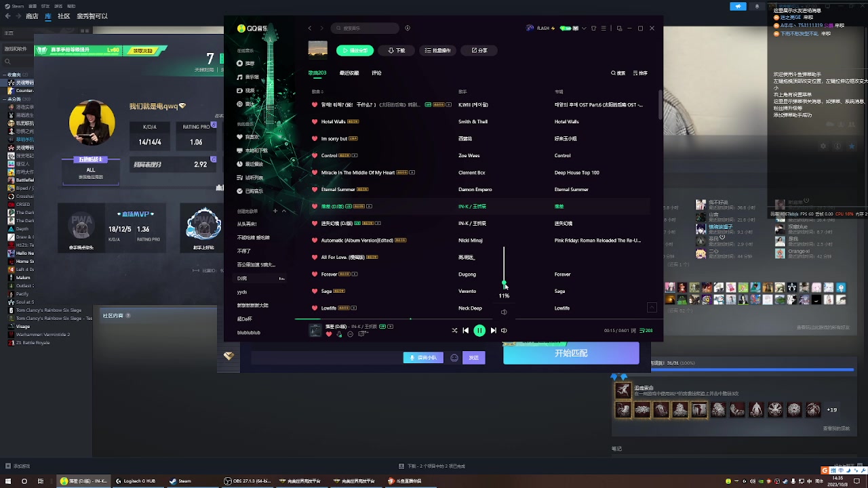868x488 pixels.
Task: Click the back-to-top arrow in song list
Action: pos(652,308)
